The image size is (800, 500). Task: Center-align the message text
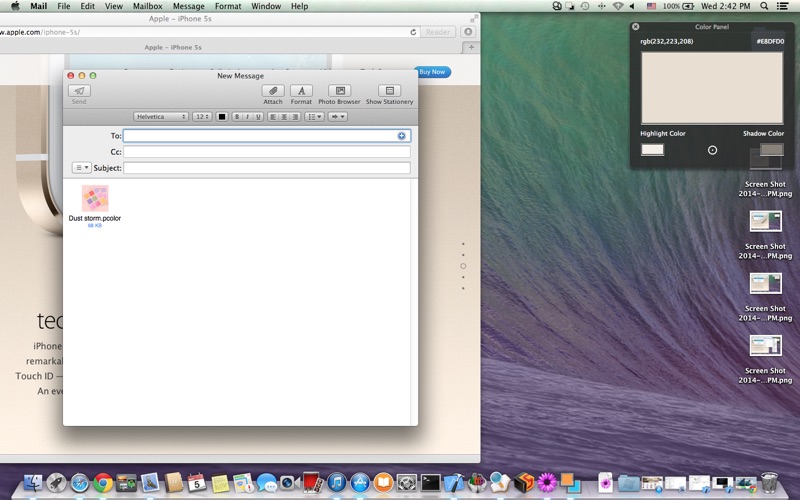(284, 117)
